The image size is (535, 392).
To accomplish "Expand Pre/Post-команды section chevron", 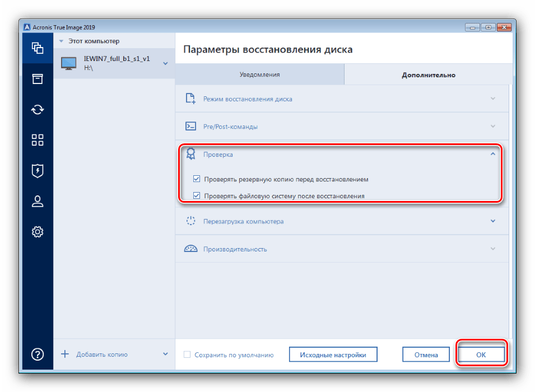I will coord(492,126).
